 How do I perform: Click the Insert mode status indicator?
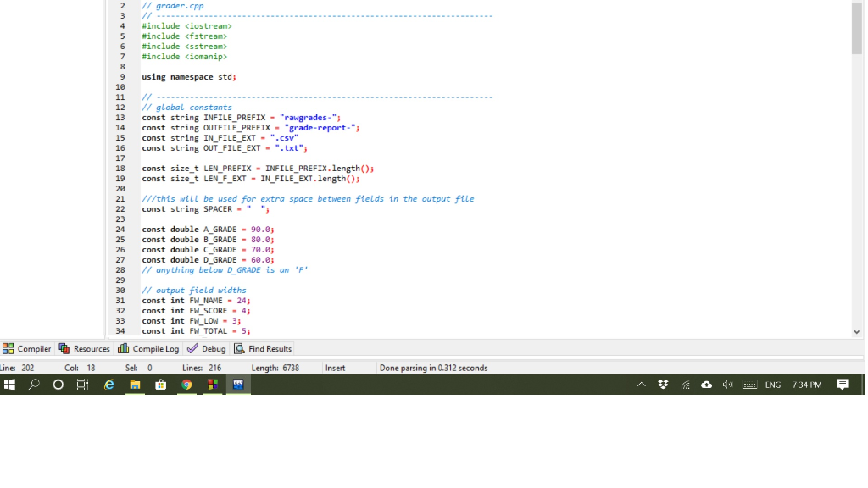click(335, 368)
